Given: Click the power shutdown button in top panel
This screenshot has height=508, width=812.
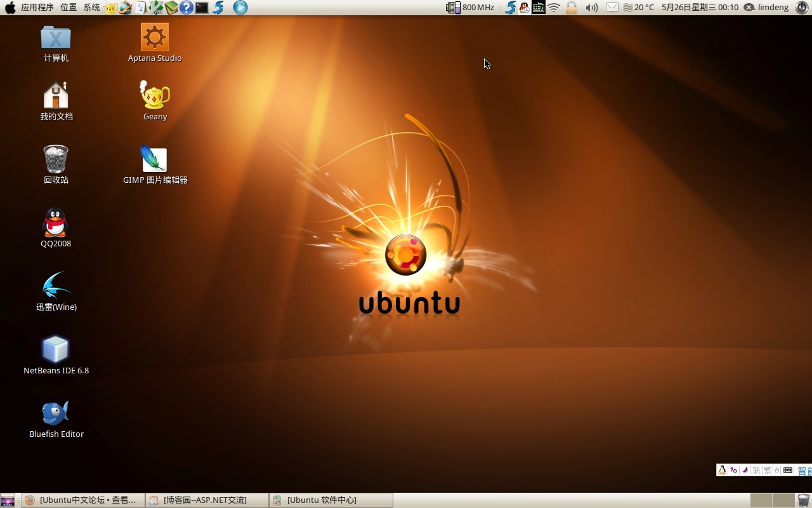Looking at the screenshot, I should tap(802, 8).
